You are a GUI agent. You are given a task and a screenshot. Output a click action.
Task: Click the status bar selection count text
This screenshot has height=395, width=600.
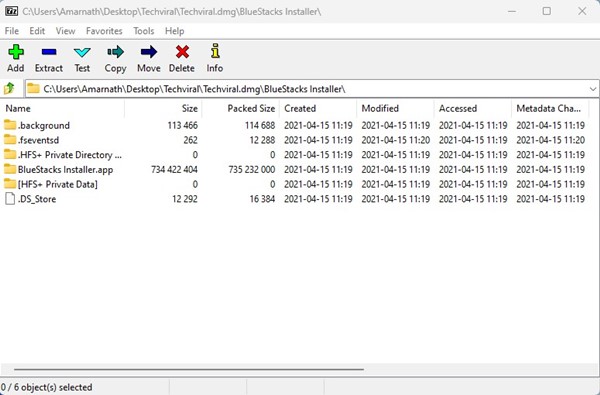pos(46,387)
